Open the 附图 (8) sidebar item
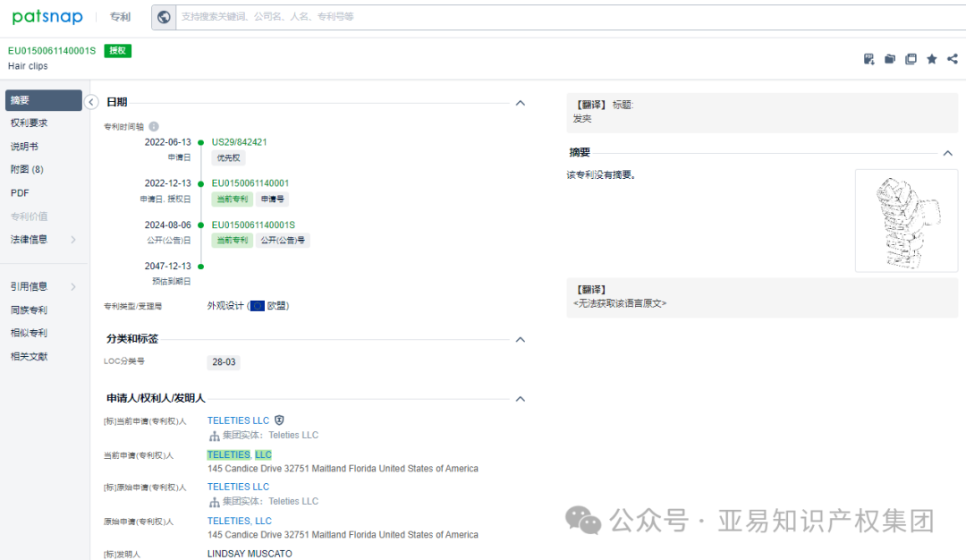 click(27, 169)
